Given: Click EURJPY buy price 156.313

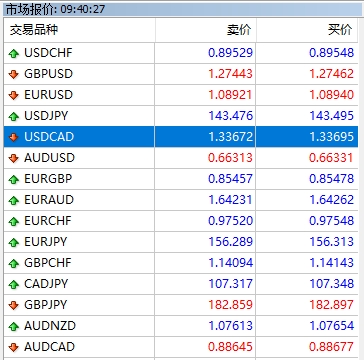Looking at the screenshot, I should click(x=332, y=242).
